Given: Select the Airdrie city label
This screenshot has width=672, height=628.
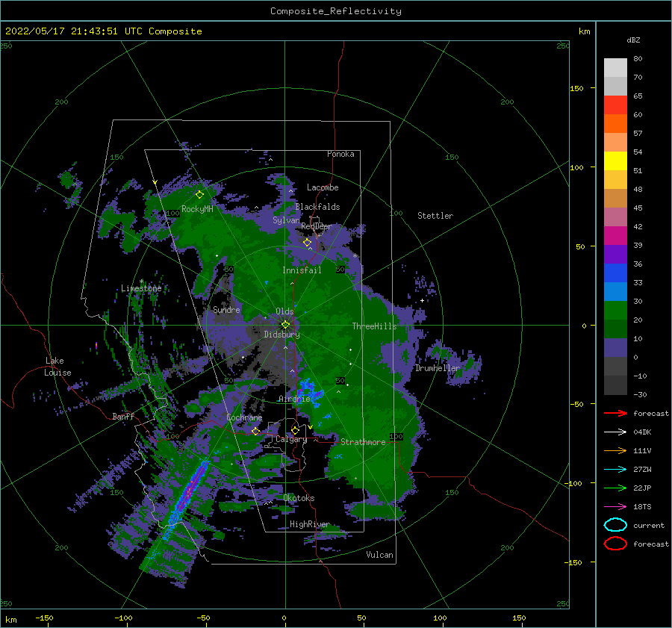Looking at the screenshot, I should click(x=294, y=399).
